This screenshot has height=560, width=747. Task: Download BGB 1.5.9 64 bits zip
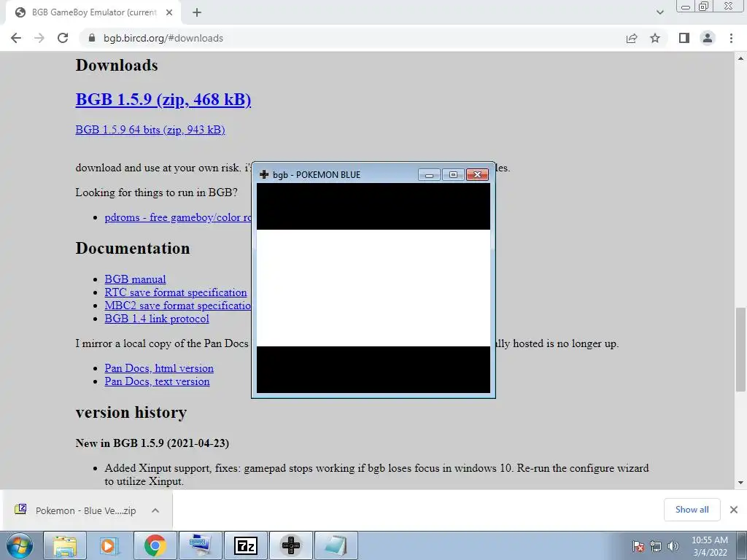tap(150, 130)
